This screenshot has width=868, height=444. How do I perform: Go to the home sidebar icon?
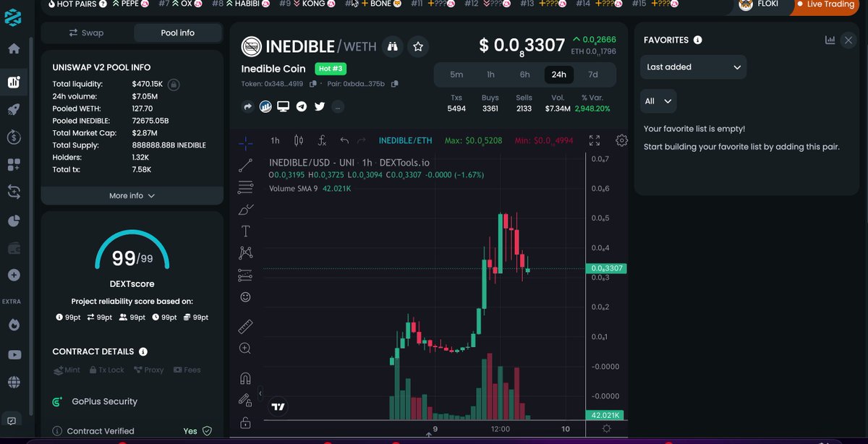pos(14,50)
